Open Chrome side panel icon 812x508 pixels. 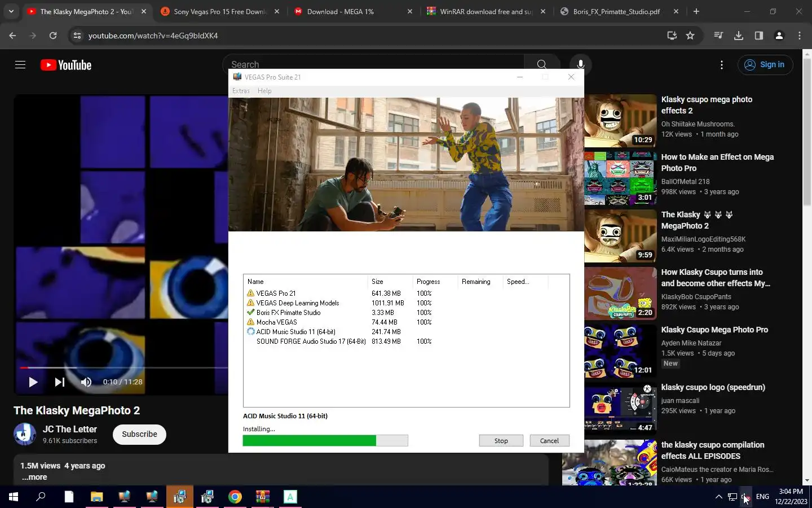click(x=759, y=36)
